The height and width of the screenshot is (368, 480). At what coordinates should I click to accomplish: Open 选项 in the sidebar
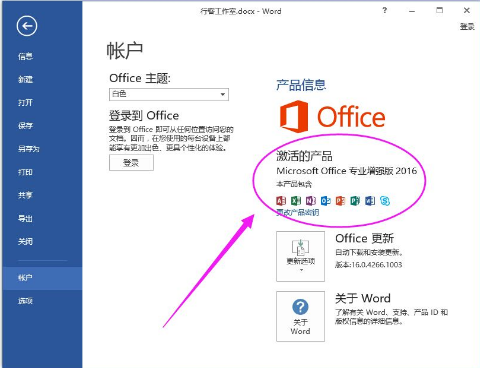click(x=25, y=301)
